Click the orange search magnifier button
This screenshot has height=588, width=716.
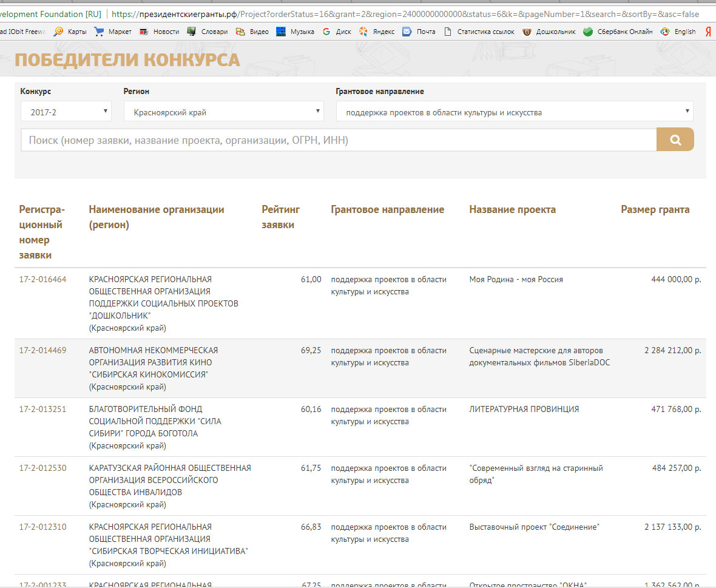(675, 140)
